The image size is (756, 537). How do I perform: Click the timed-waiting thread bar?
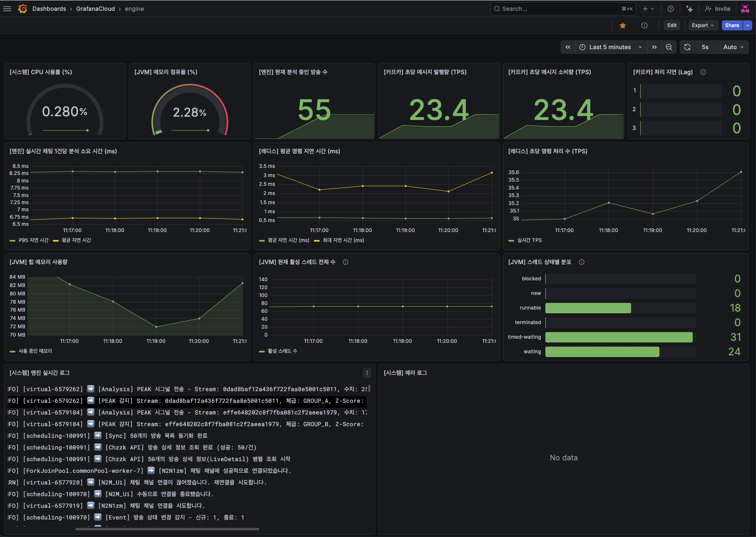click(619, 337)
